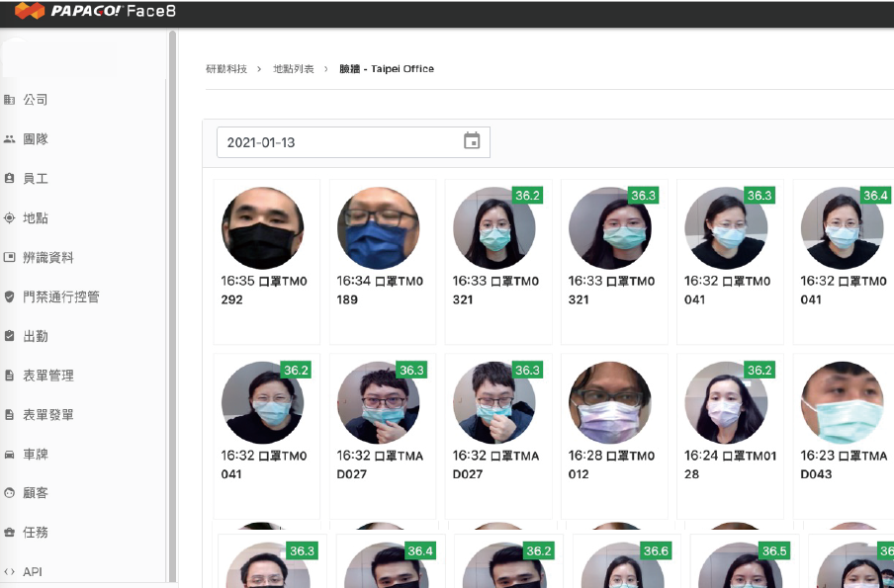
Task: Open 任務 tasks in sidebar
Action: coord(36,532)
